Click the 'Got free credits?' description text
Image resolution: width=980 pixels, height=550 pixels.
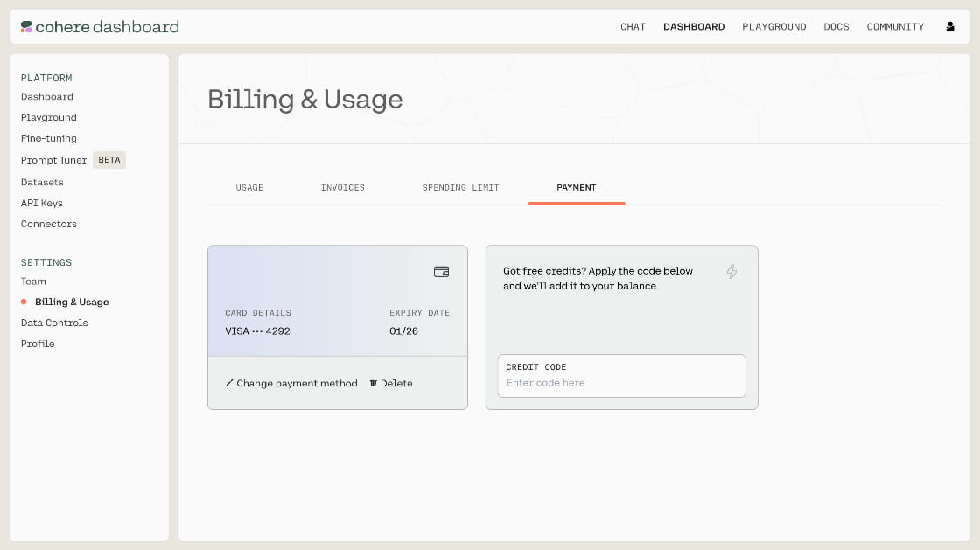point(598,278)
